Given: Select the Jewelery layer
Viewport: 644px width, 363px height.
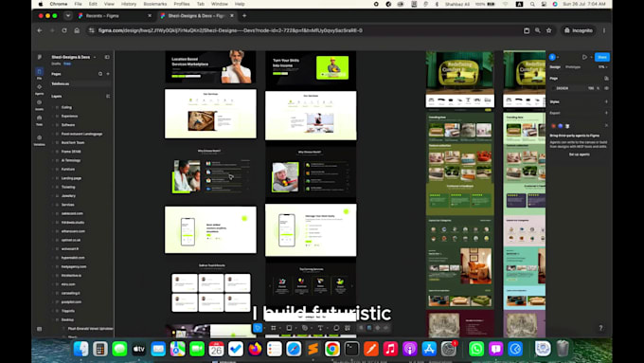Looking at the screenshot, I should point(68,195).
